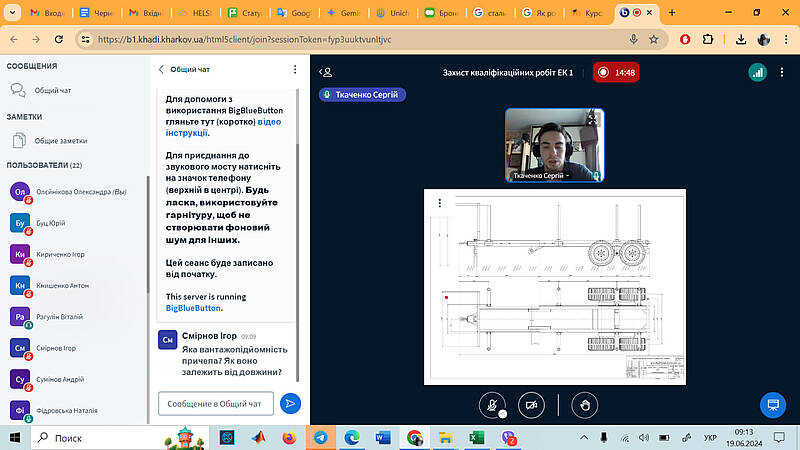Switch to the Unicheck browser tab
800x450 pixels.
[393, 13]
